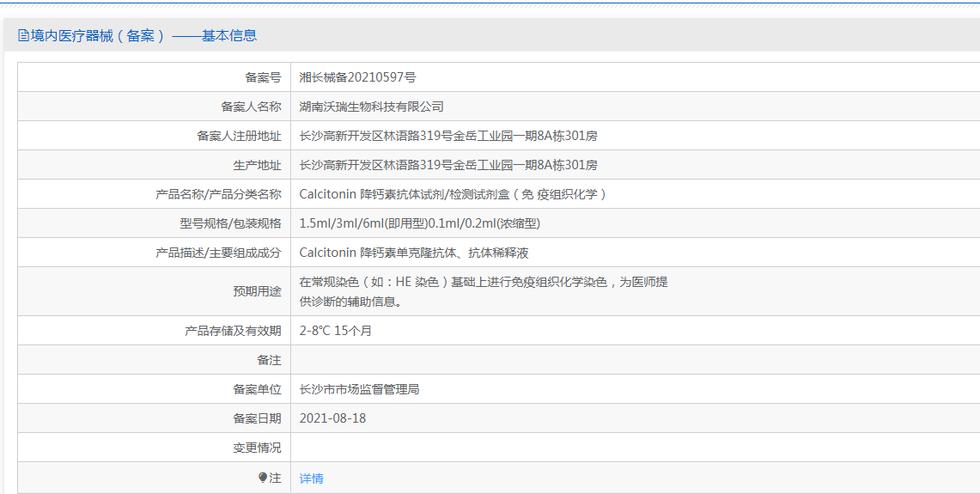
Task: Select the record number 湘长械备20210597号
Action: pos(357,77)
